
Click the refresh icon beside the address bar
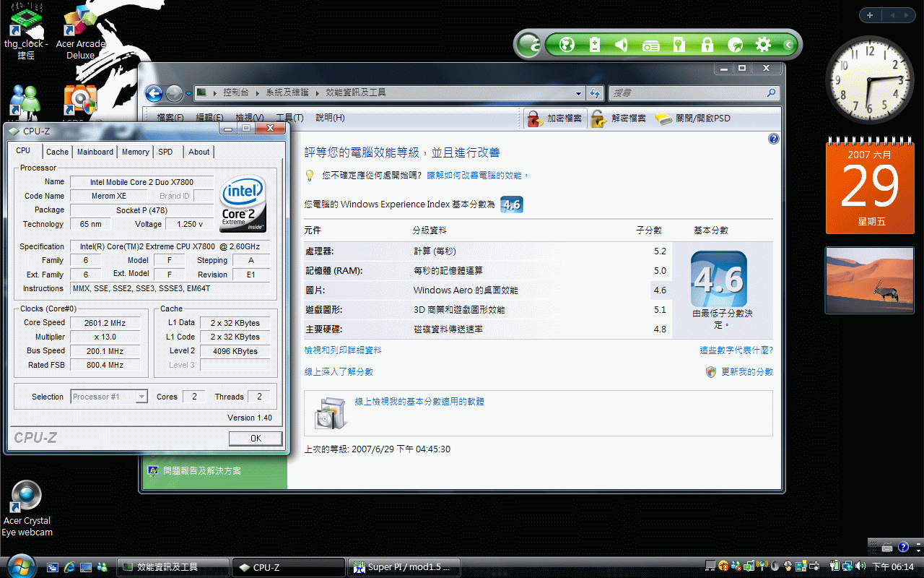point(595,93)
